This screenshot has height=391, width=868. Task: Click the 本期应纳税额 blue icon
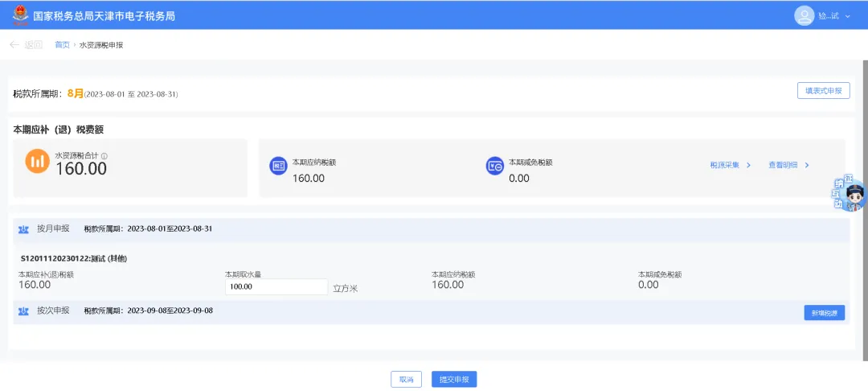click(x=278, y=166)
